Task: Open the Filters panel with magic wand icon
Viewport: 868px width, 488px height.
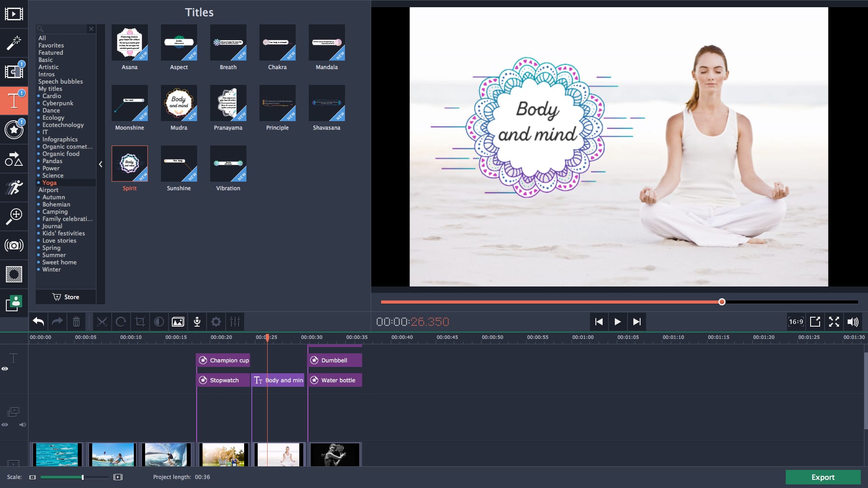Action: (x=14, y=43)
